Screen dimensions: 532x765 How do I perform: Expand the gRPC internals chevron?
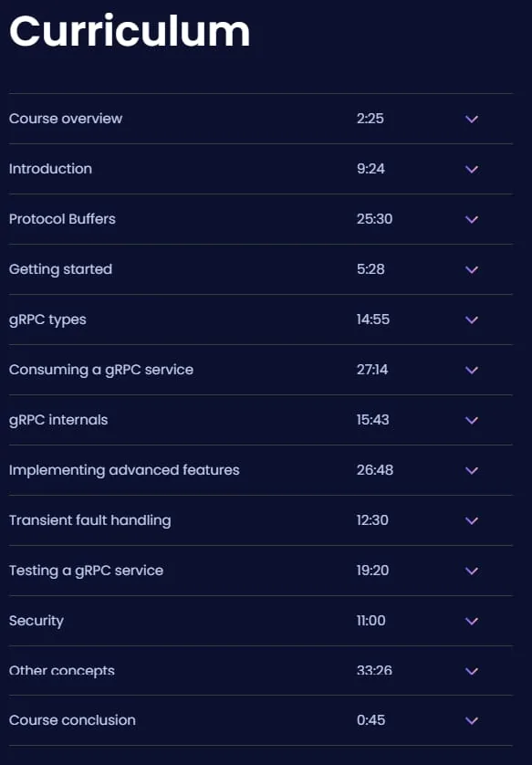(x=472, y=421)
